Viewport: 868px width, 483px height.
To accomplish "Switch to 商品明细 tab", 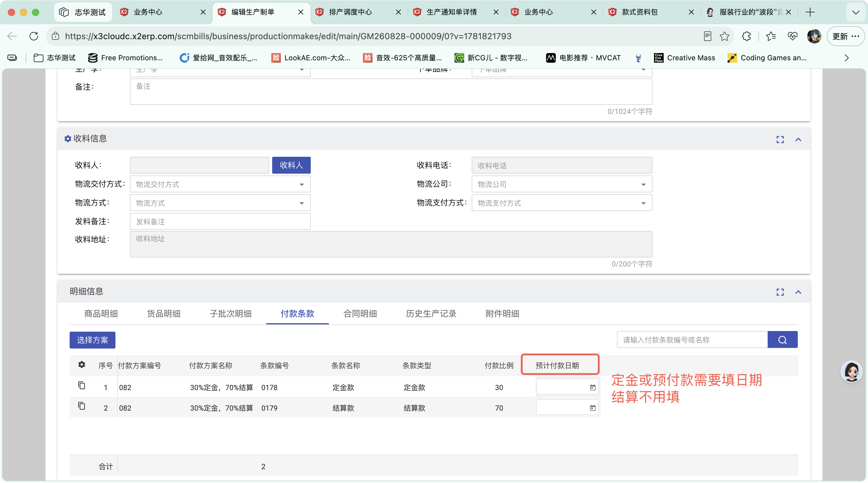I will tap(101, 314).
